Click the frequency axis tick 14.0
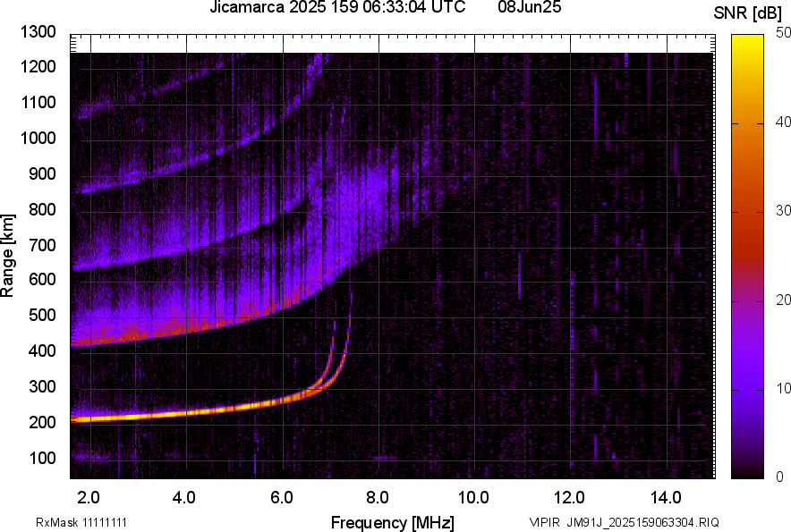Image resolution: width=791 pixels, height=532 pixels. [x=666, y=498]
